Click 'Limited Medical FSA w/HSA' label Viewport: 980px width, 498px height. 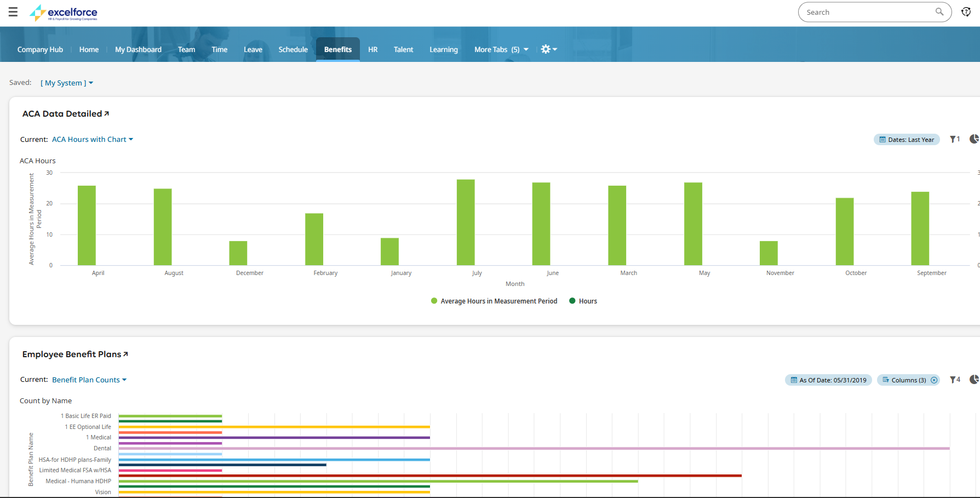pos(75,470)
